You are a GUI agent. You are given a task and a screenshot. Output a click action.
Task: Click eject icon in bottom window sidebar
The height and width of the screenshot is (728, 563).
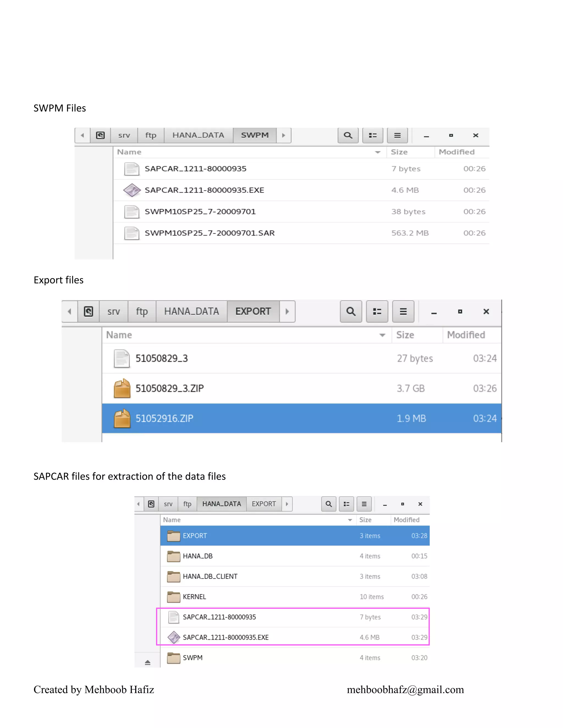coord(148,662)
